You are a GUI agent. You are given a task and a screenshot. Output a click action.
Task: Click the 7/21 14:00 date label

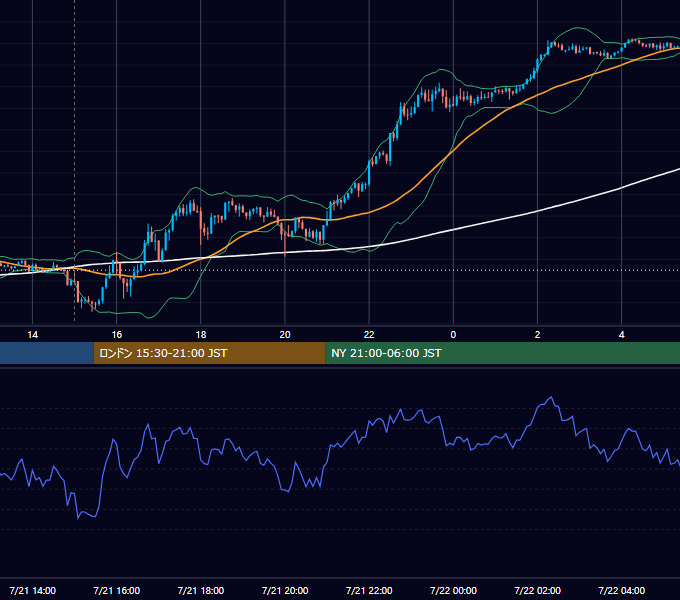click(33, 590)
